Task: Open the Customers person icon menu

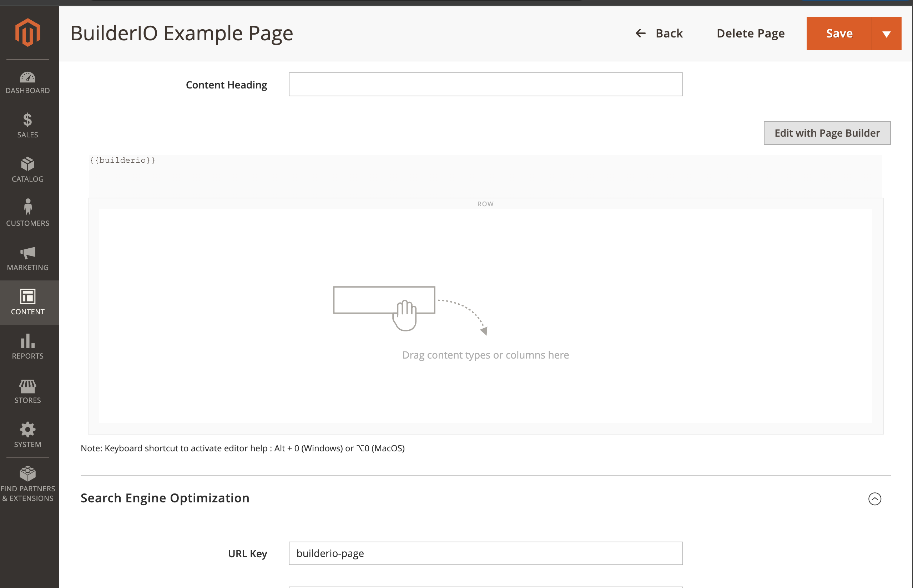Action: (27, 207)
